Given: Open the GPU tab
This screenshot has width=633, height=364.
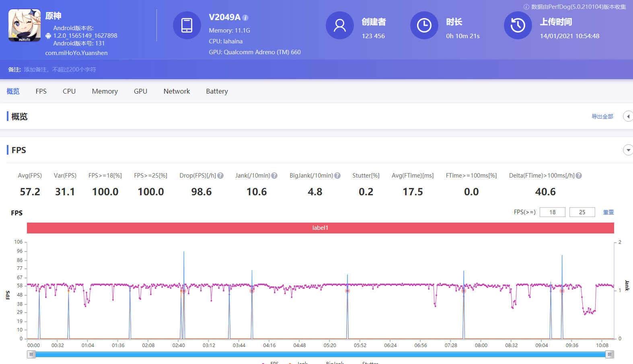Looking at the screenshot, I should (x=140, y=91).
